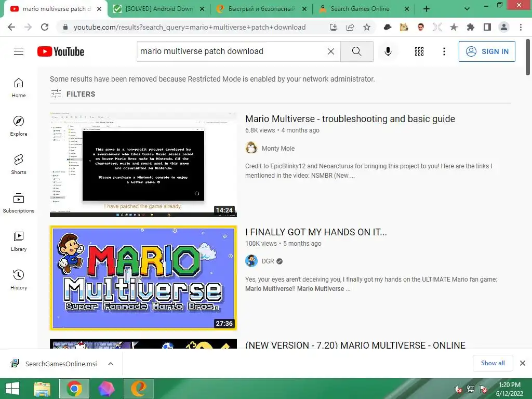Go forward with browser forward arrow
Screen dimensions: 532x399
coord(28,27)
